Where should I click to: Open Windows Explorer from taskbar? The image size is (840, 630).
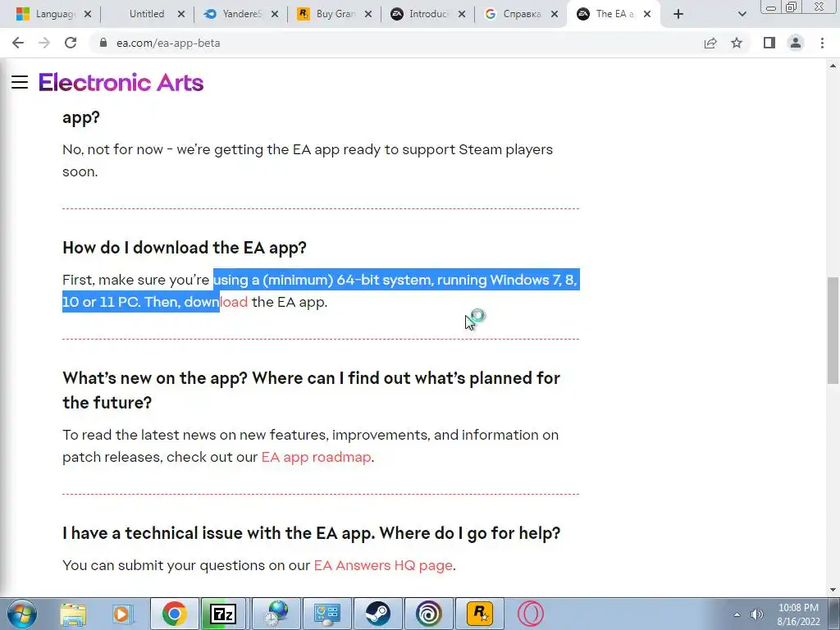point(73,614)
